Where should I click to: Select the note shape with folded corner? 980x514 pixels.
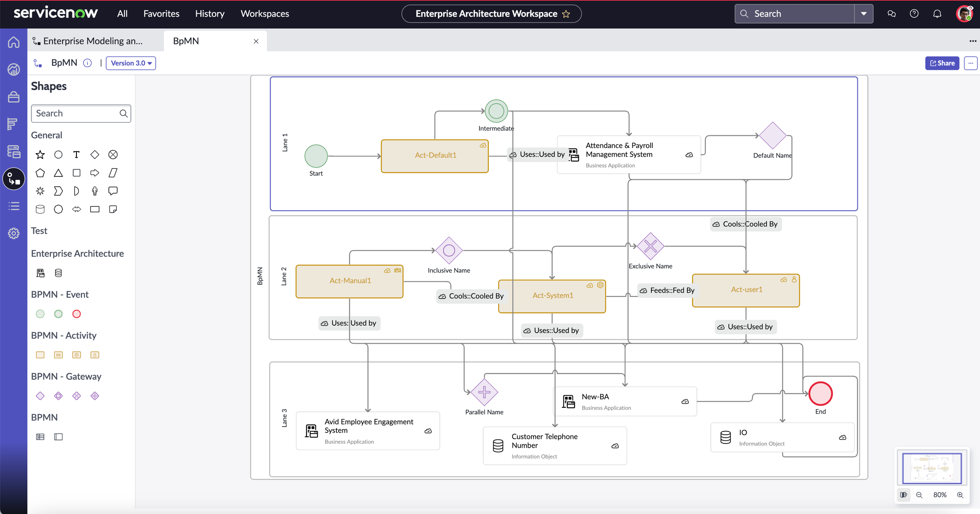(113, 209)
